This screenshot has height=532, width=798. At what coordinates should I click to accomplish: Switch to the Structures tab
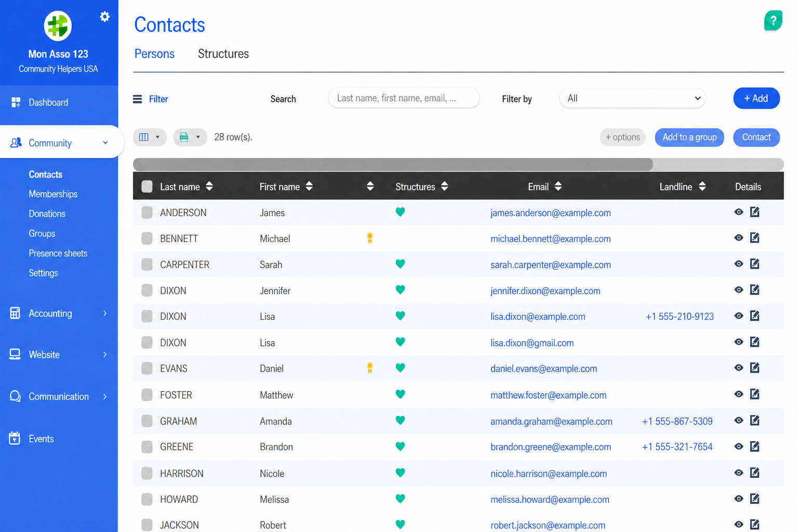tap(223, 54)
